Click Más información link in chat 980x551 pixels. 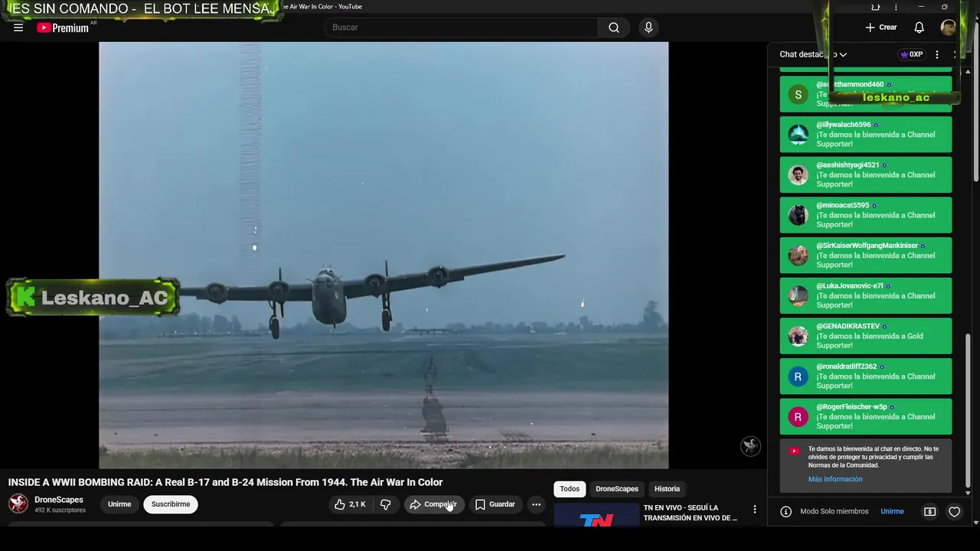pyautogui.click(x=835, y=479)
